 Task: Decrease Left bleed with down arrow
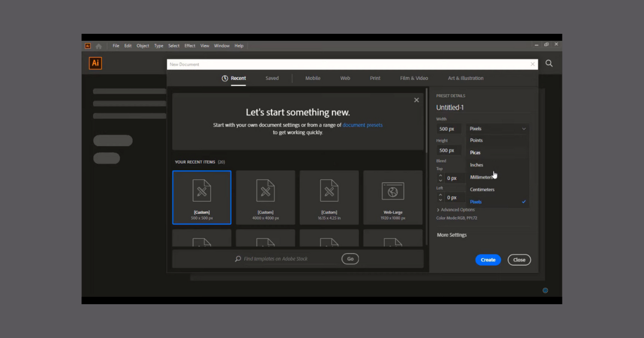point(441,200)
